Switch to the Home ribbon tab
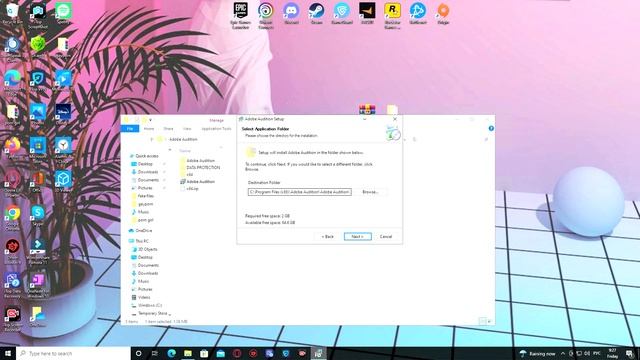 click(149, 129)
